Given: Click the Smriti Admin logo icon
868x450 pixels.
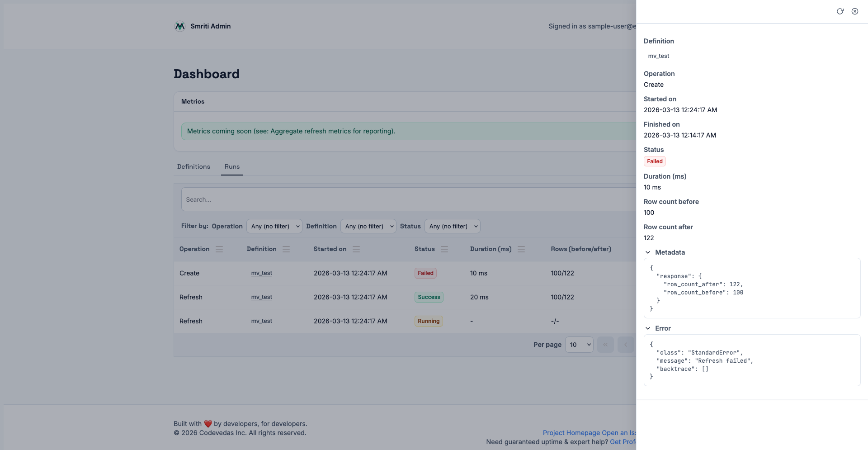Looking at the screenshot, I should 180,26.
